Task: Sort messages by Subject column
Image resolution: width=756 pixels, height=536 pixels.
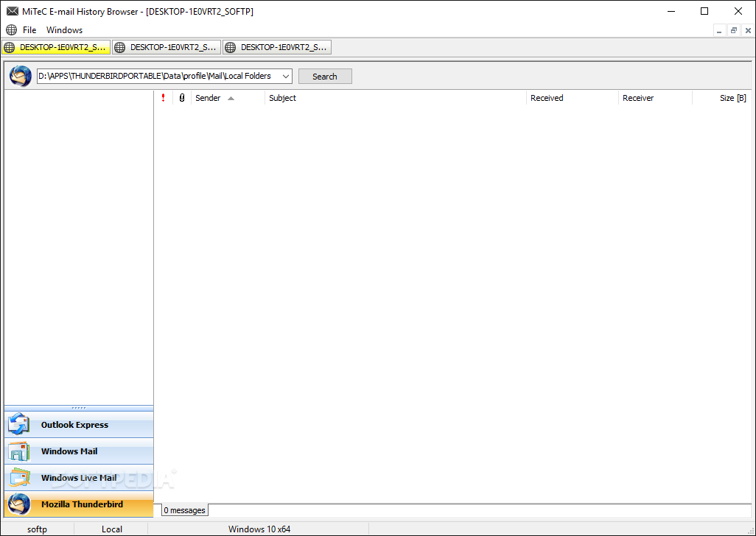Action: click(x=396, y=98)
